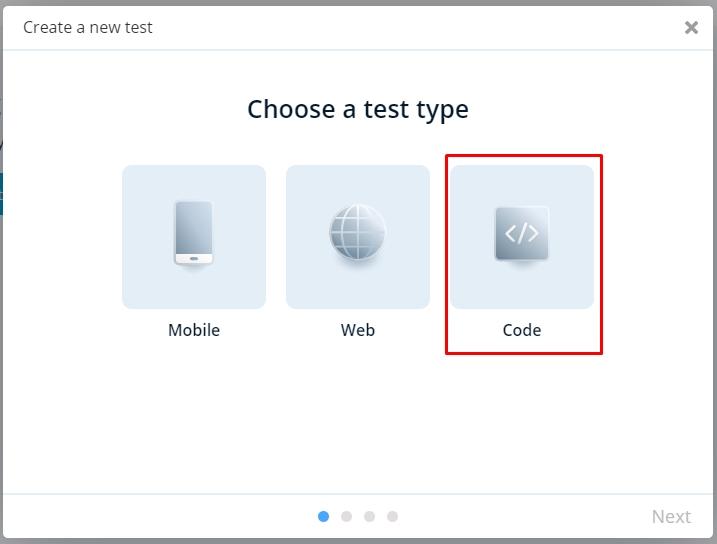Choose the Mobile text label
The width and height of the screenshot is (717, 544).
click(x=194, y=330)
